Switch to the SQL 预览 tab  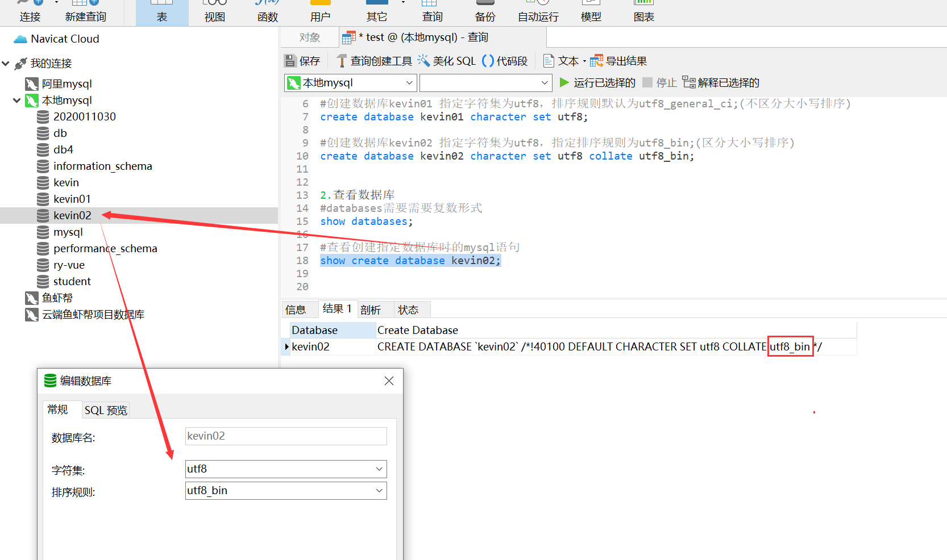[x=106, y=410]
